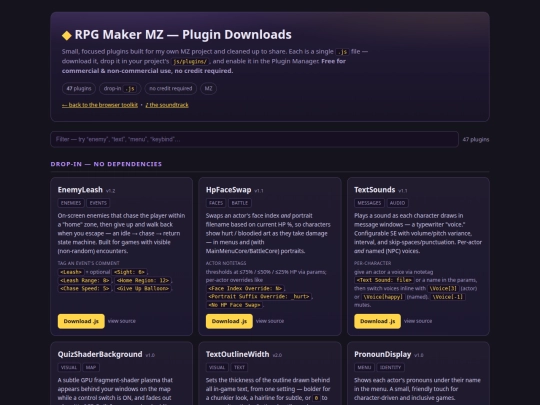Click the '<No HP Face Swap>' code
The image size is (540, 405).
click(234, 305)
